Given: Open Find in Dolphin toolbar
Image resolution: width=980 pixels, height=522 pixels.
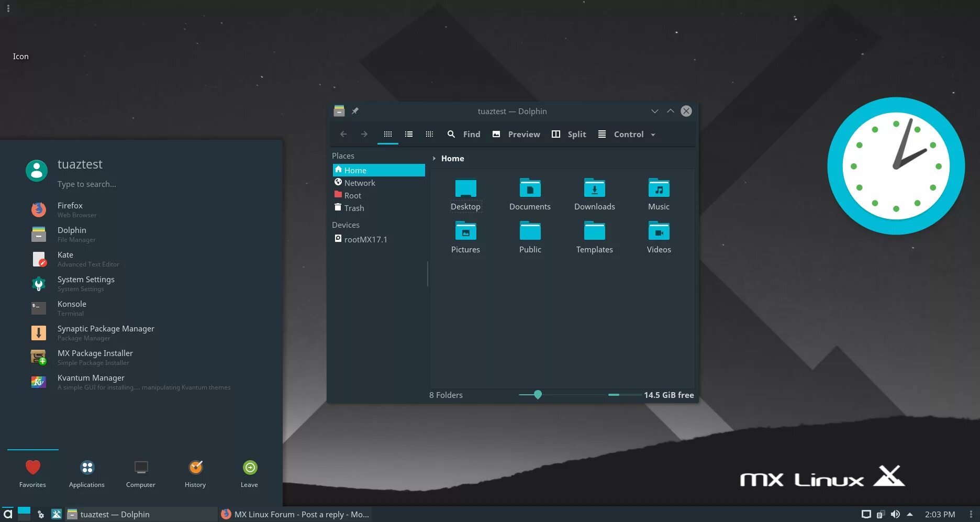Looking at the screenshot, I should tap(464, 134).
